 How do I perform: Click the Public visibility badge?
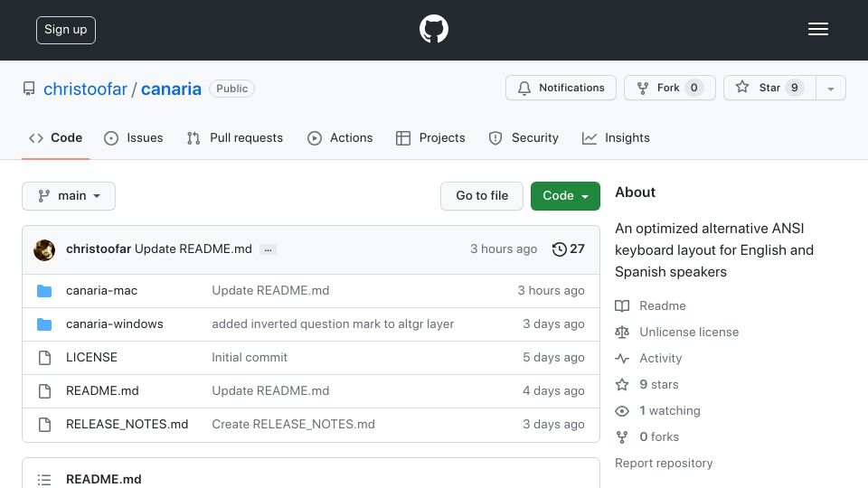[x=232, y=89]
